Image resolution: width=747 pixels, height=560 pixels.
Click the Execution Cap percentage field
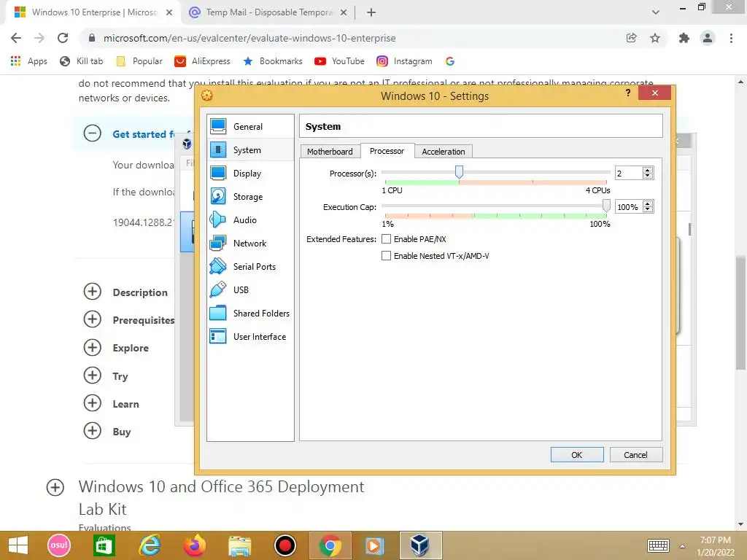point(628,207)
